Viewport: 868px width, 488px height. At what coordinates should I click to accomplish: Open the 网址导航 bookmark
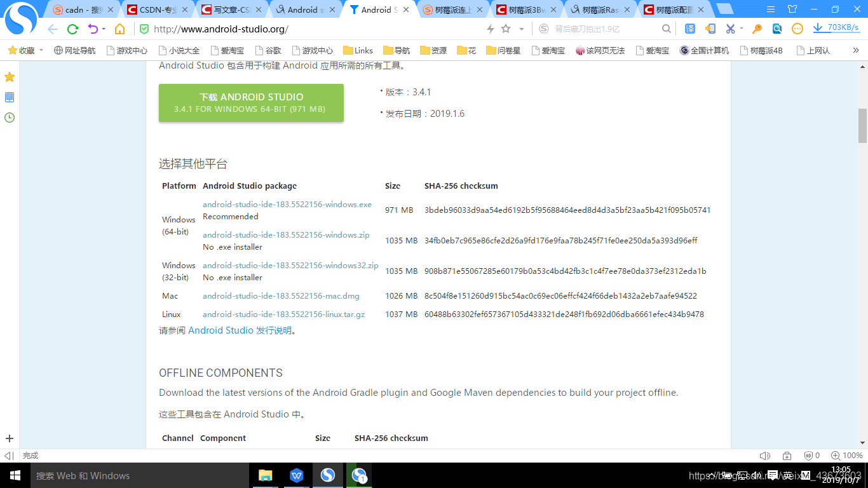[74, 50]
